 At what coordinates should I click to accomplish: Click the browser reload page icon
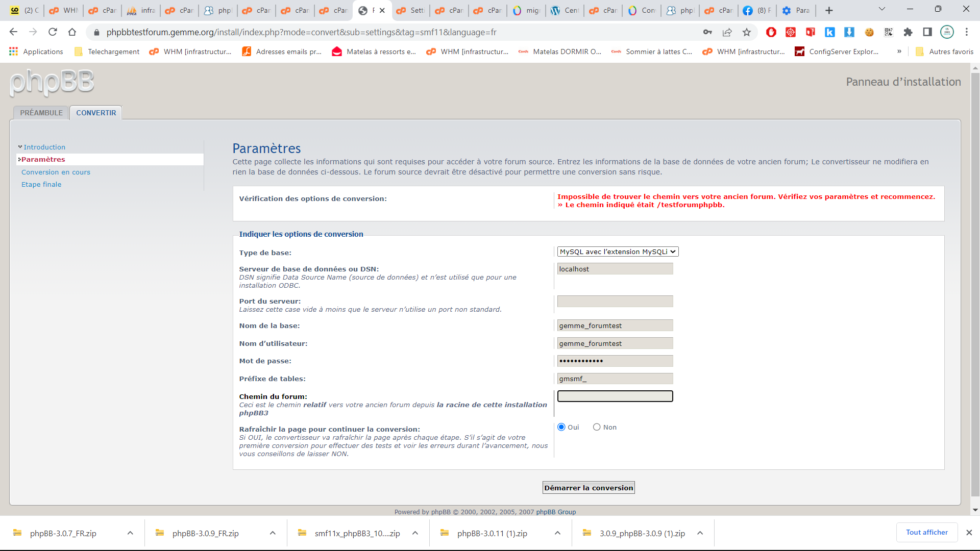pos(53,32)
